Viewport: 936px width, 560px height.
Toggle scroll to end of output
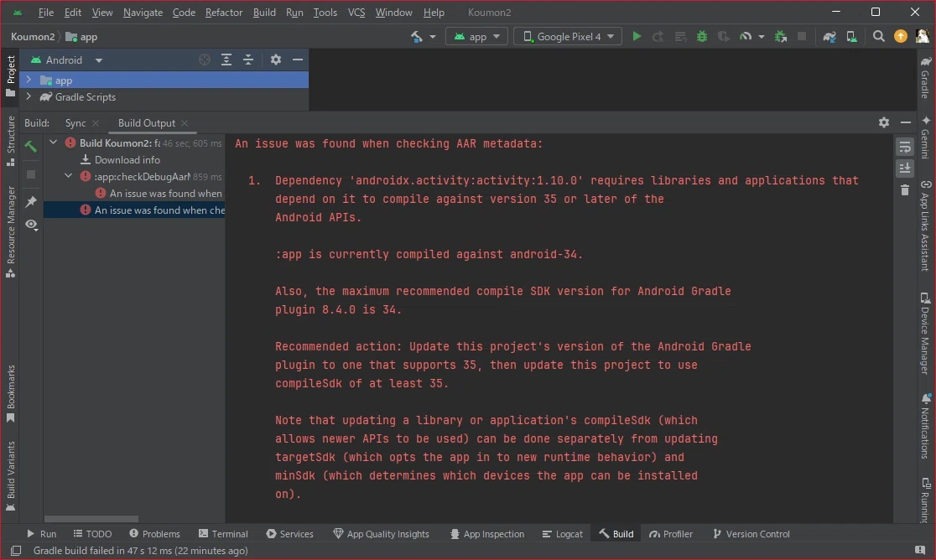click(905, 169)
